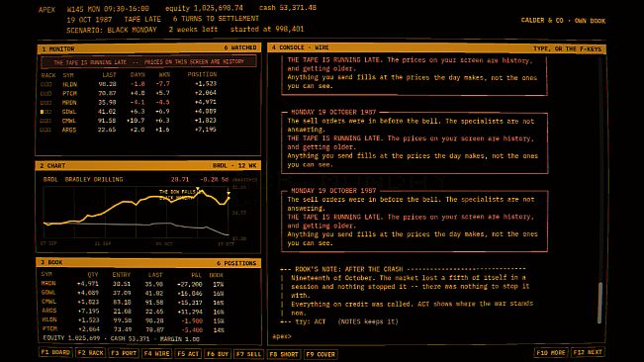Click the 28.71 chart price value

(180, 179)
